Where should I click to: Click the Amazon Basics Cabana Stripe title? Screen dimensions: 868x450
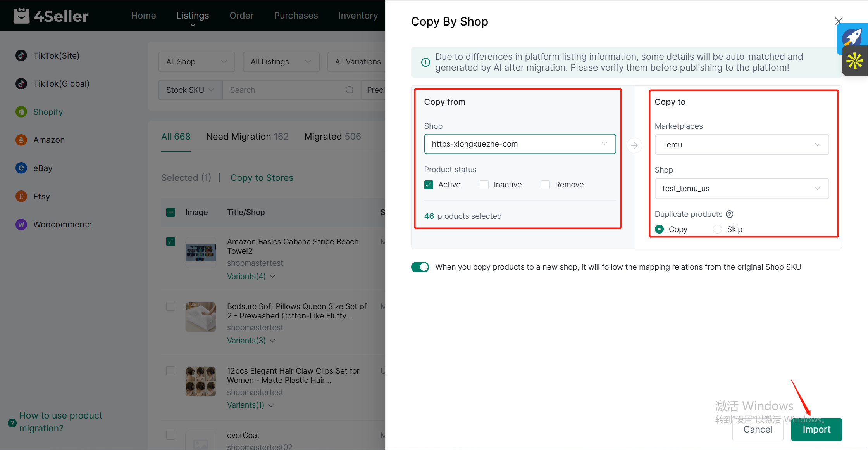pos(293,246)
